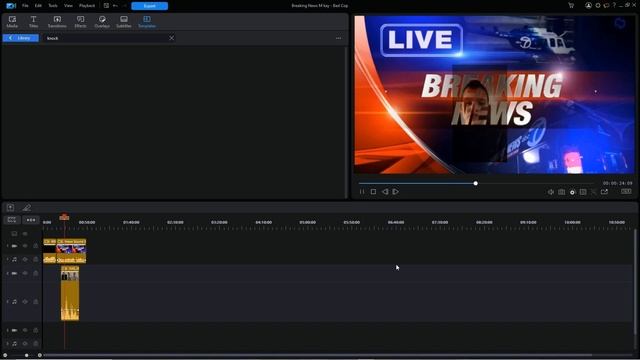The width and height of the screenshot is (640, 360).
Task: Mute preview volume icon
Action: point(551,192)
